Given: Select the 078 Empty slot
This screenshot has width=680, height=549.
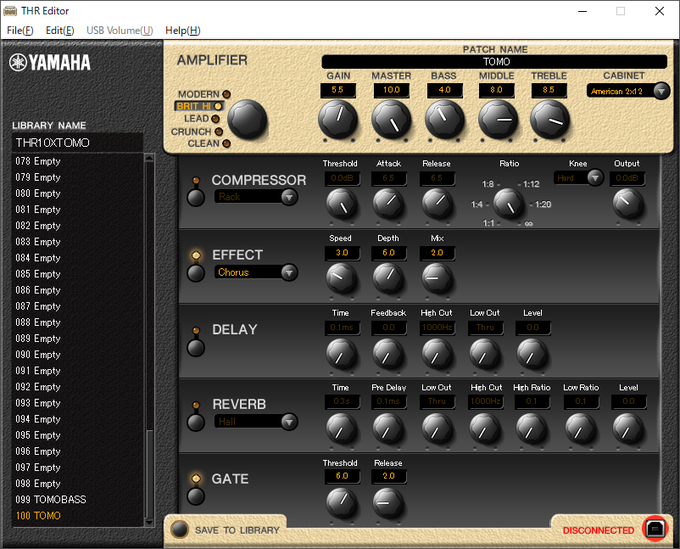Looking at the screenshot, I should click(77, 161).
